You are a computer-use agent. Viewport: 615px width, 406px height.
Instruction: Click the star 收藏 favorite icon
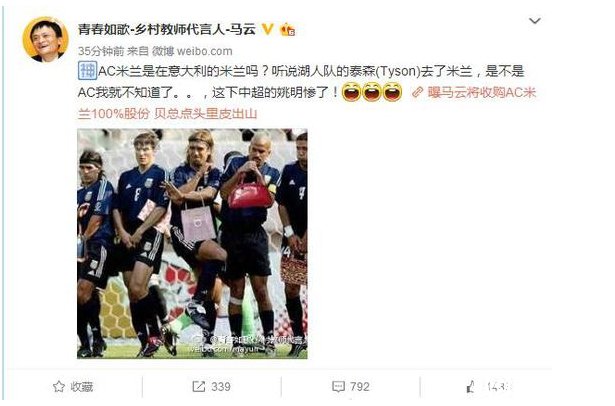(x=59, y=387)
